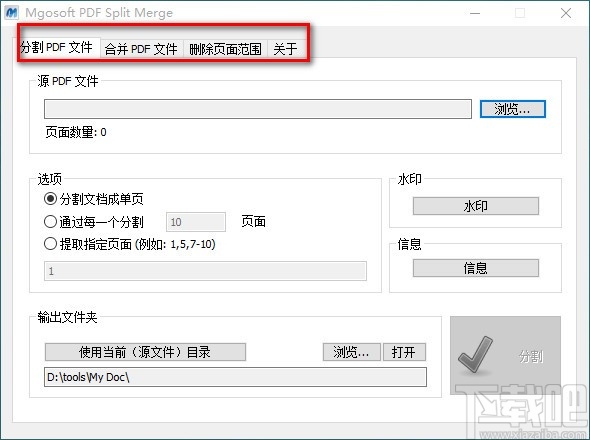Click the page range field showing 1

tap(205, 271)
